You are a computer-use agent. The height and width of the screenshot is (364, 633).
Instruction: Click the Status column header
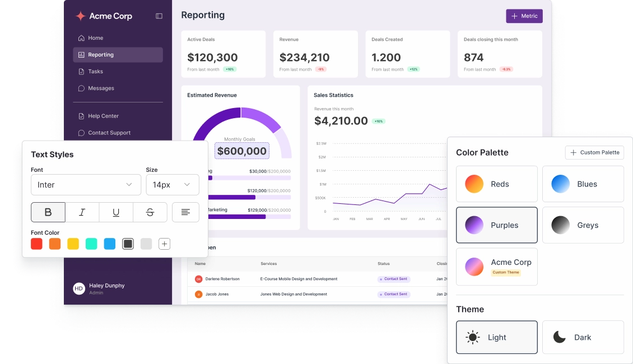tap(384, 264)
